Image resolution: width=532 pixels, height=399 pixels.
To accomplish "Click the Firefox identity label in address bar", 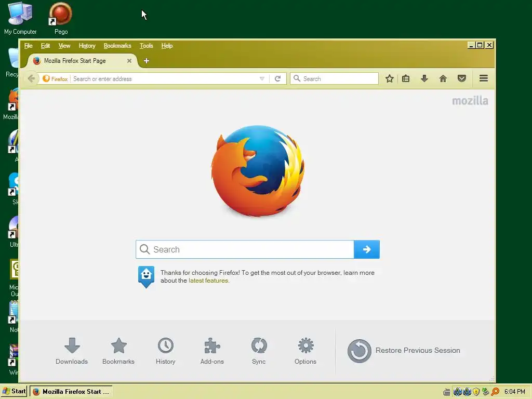I will point(55,79).
